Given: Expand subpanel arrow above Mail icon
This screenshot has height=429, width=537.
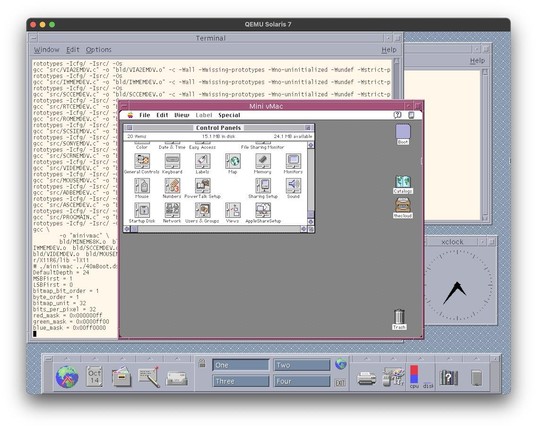Looking at the screenshot, I should pos(177,359).
